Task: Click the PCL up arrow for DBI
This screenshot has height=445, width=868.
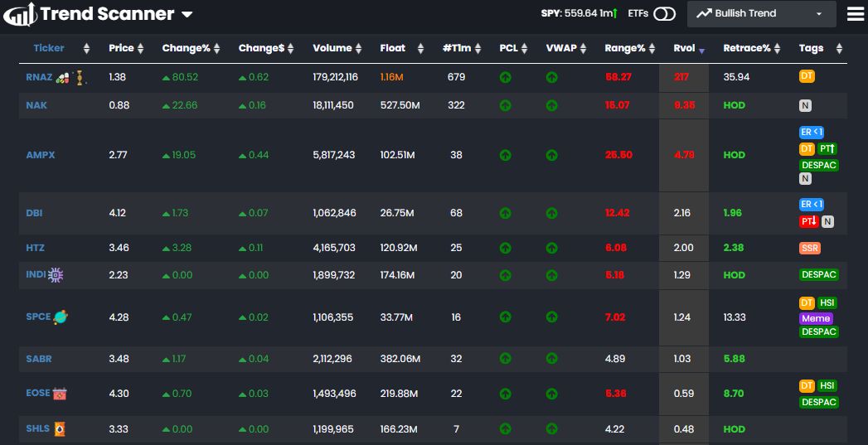Action: (x=505, y=213)
